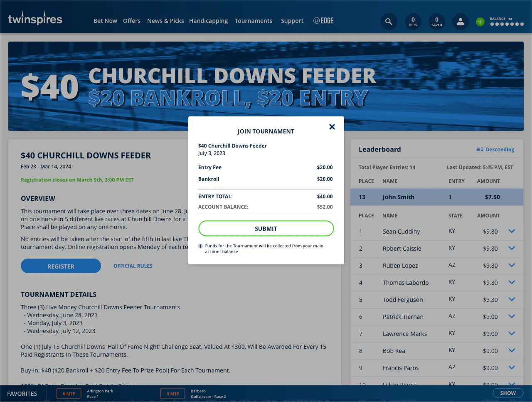Open News & Picks menu
The height and width of the screenshot is (402, 532).
[x=165, y=21]
